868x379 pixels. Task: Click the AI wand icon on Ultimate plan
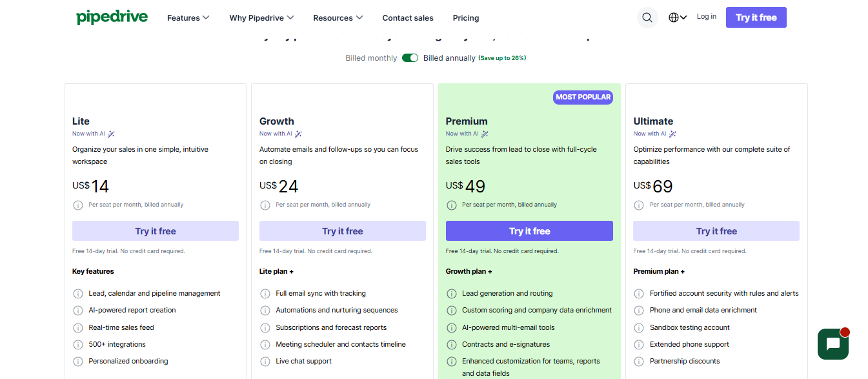pos(673,134)
